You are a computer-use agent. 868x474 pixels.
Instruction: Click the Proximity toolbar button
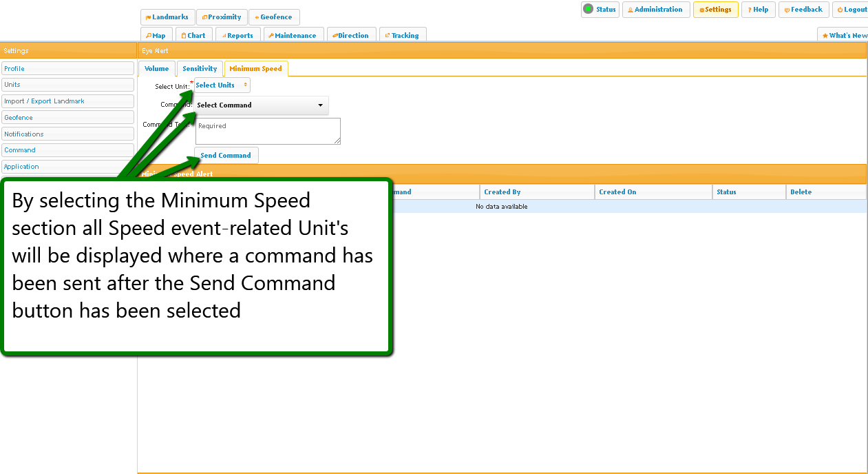point(222,17)
